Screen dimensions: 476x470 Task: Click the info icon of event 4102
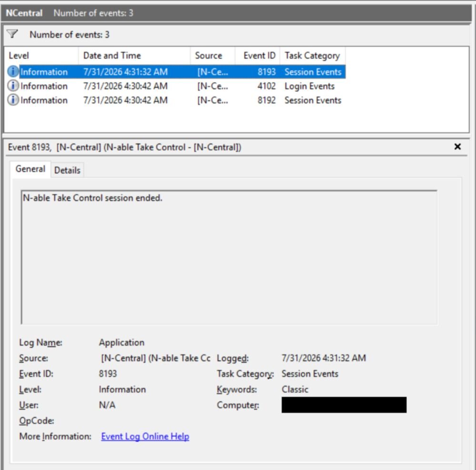coord(13,86)
